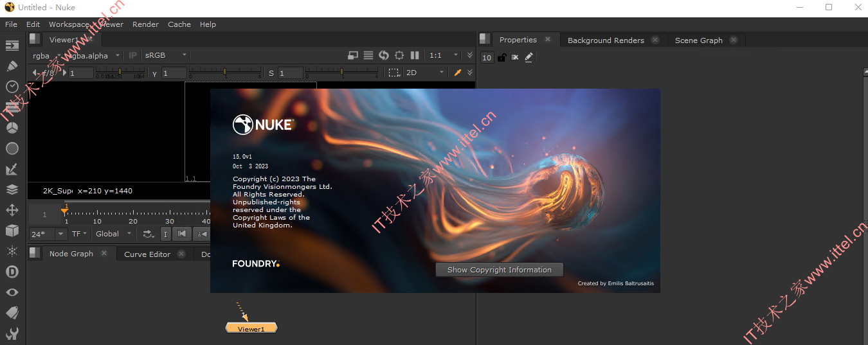868x345 pixels.
Task: Select the Node Graph tab
Action: point(71,253)
